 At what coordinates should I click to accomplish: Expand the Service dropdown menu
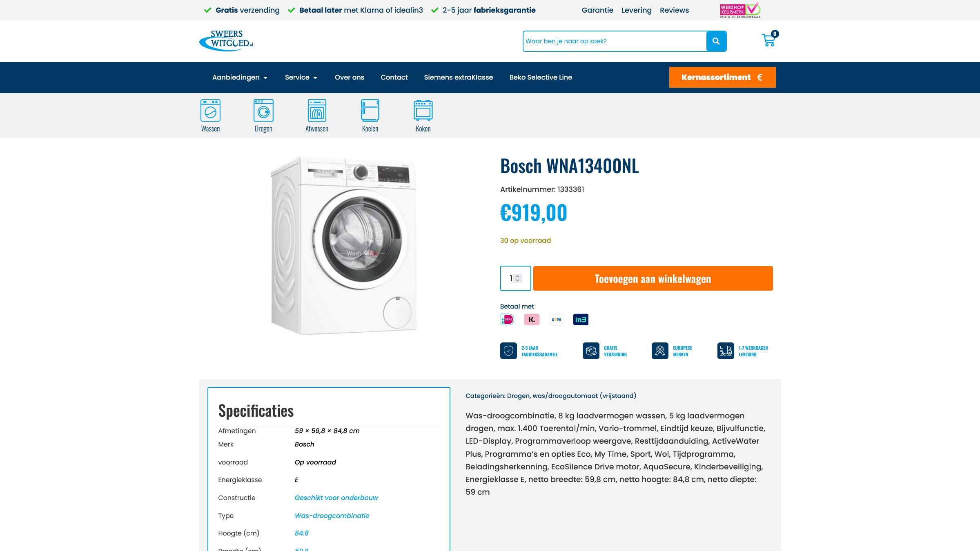point(301,78)
